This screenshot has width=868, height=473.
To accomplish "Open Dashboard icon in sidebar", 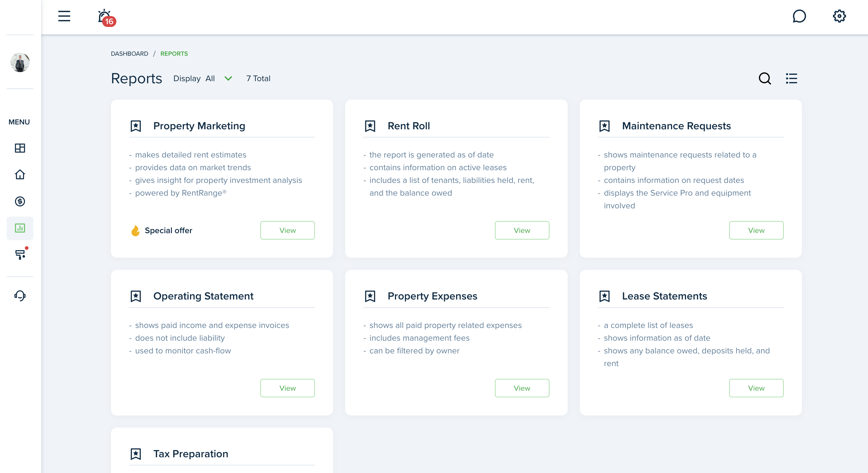I will pyautogui.click(x=20, y=148).
